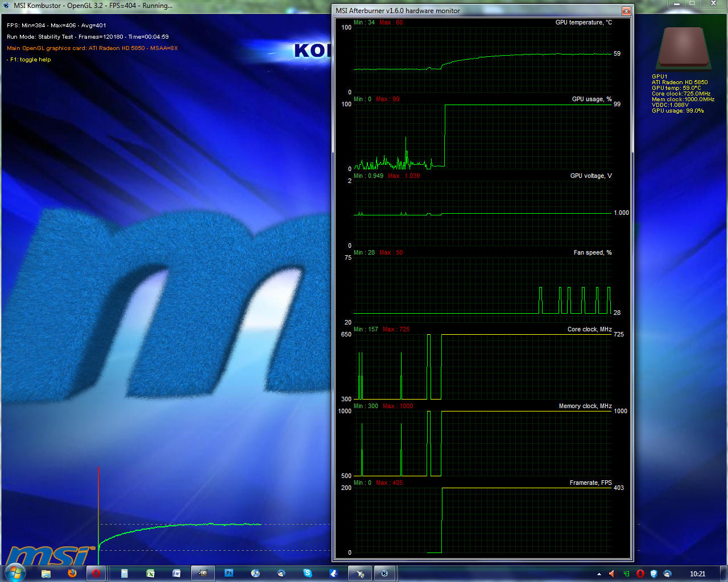Click the Fan speed graph
Screen dimensions: 728x582
tap(482, 290)
